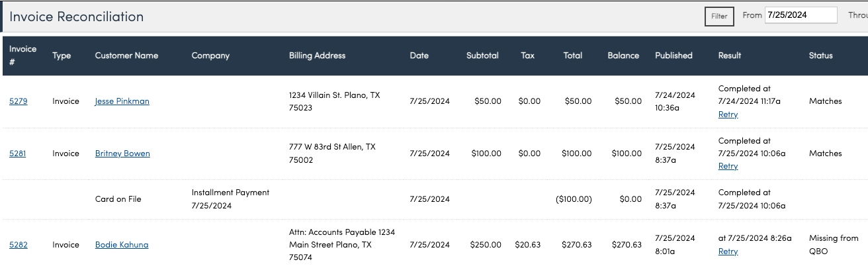Retry sync for Britney Bowen's invoice
Image resolution: width=868 pixels, height=270 pixels.
click(x=728, y=166)
